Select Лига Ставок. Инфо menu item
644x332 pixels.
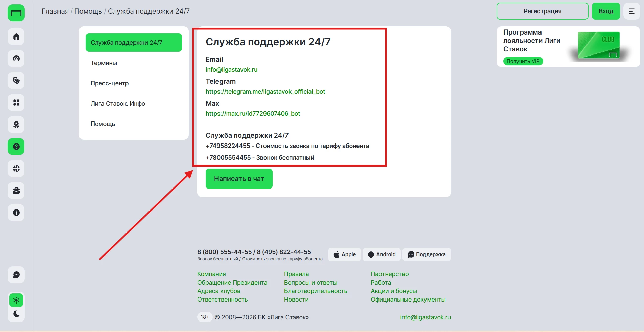134,104
